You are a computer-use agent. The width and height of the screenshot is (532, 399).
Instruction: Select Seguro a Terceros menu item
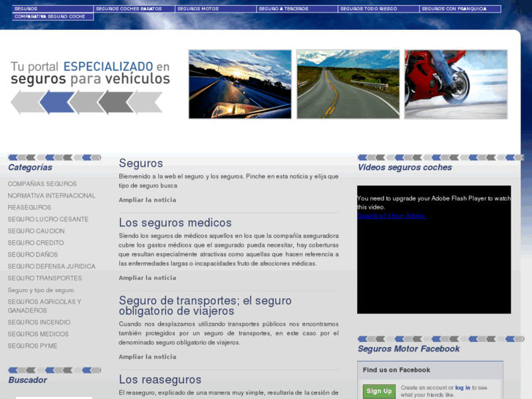(297, 9)
